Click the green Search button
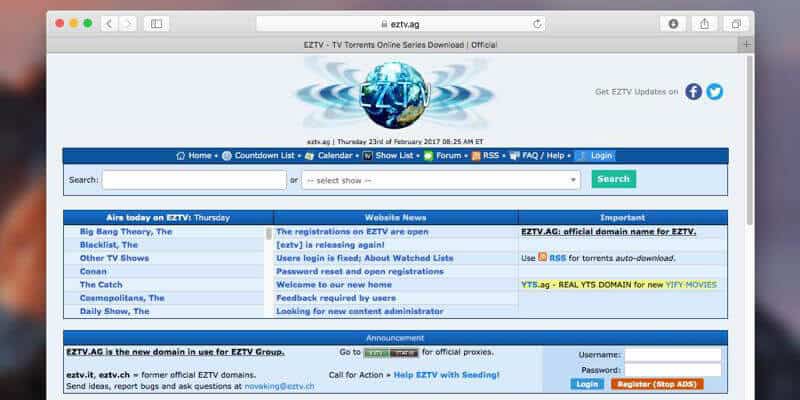 click(x=614, y=179)
